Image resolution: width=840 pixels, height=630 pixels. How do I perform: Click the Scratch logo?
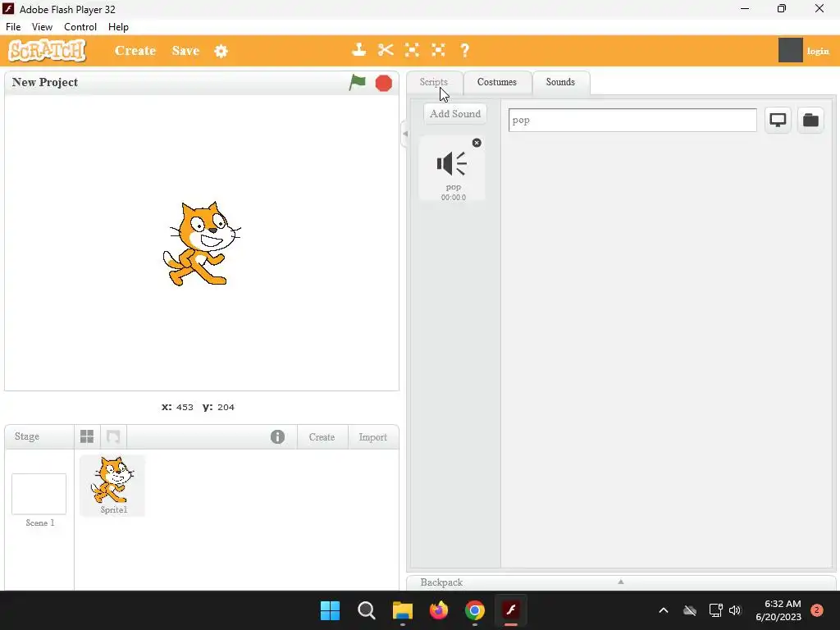coord(47,51)
